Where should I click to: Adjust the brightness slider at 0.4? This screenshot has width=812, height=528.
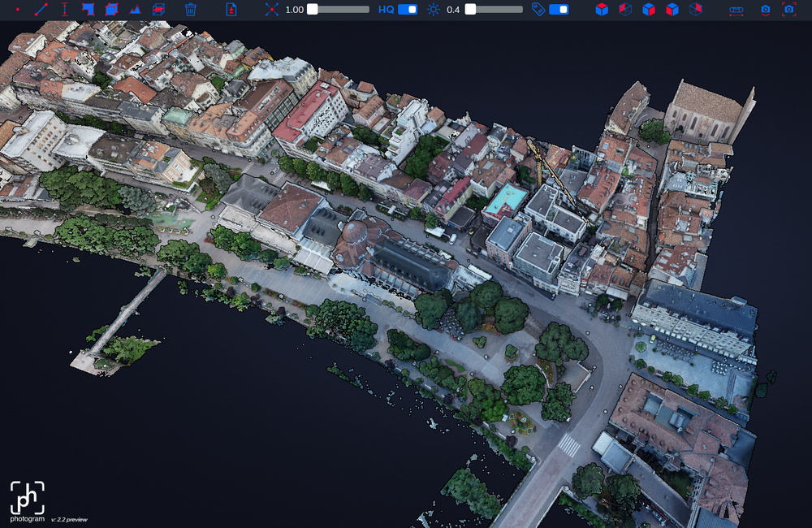[x=494, y=9]
